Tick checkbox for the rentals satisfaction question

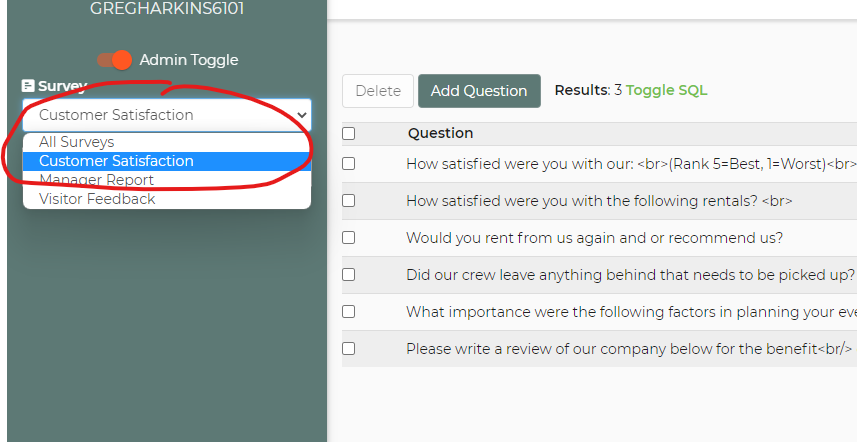[348, 200]
